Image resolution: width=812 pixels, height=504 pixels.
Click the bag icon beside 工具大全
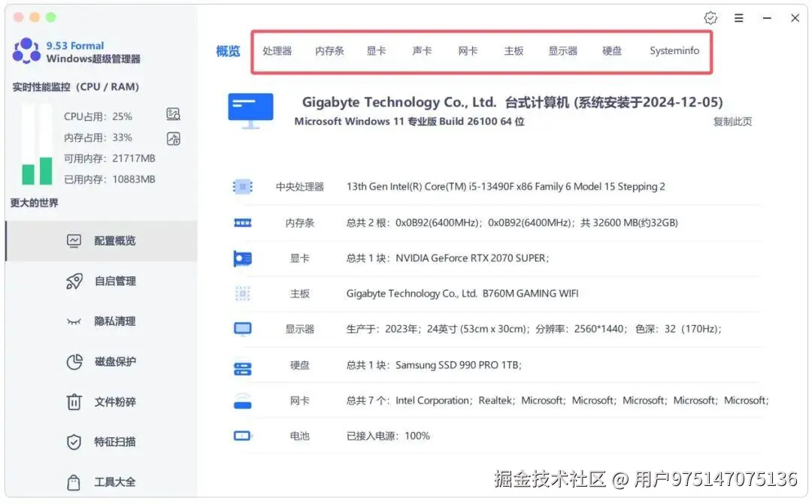pyautogui.click(x=74, y=482)
